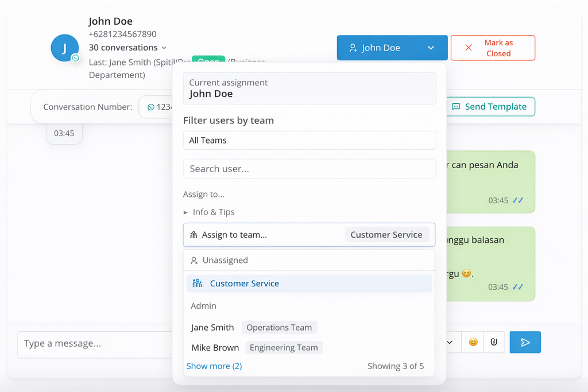Click the X icon in Mark as Closed

(469, 48)
